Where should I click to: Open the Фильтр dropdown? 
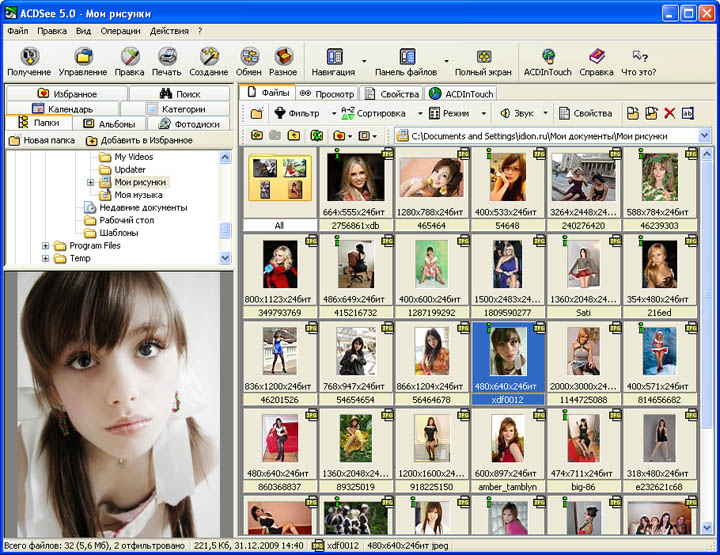(333, 113)
